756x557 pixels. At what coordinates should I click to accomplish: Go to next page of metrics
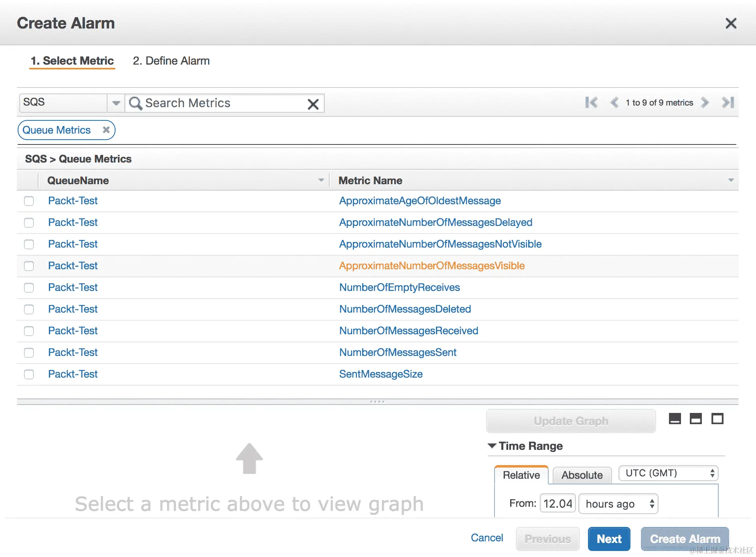(705, 103)
